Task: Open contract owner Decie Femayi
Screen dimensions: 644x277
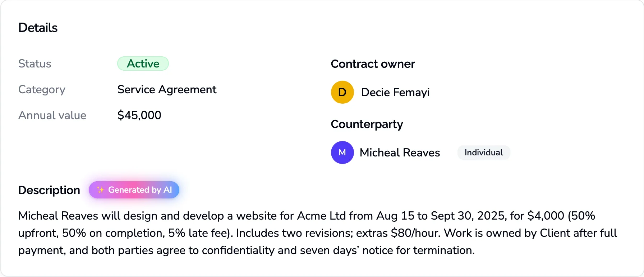Action: pyautogui.click(x=395, y=92)
